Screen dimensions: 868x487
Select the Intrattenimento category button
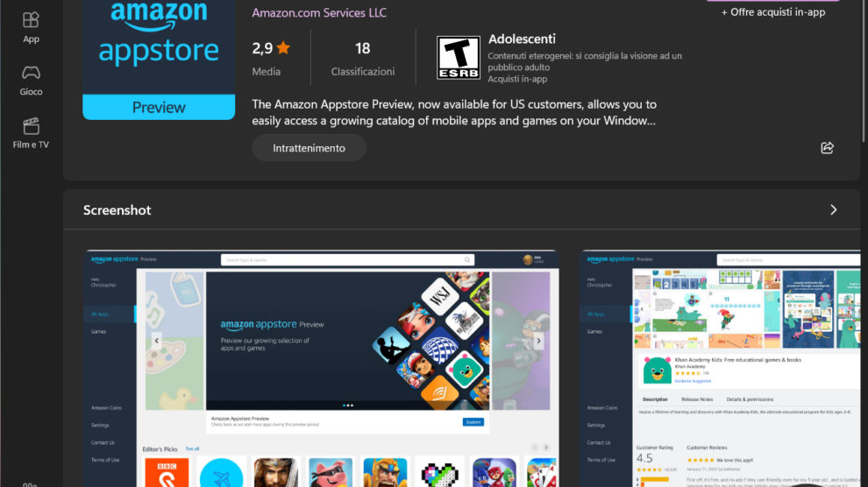(x=309, y=148)
